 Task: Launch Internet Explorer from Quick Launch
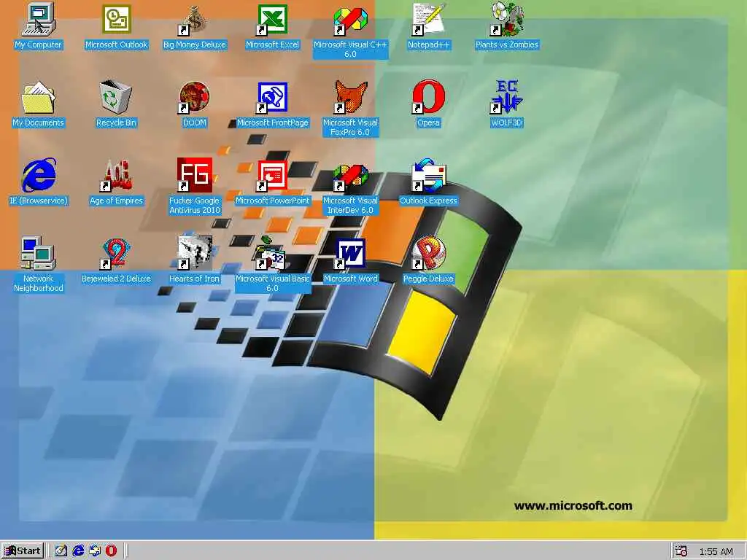coord(78,551)
